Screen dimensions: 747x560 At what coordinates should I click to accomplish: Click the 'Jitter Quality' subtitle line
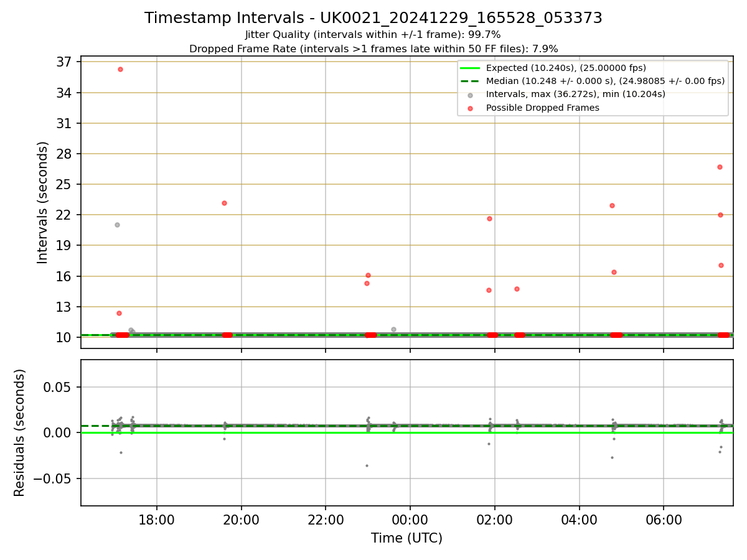(x=373, y=35)
